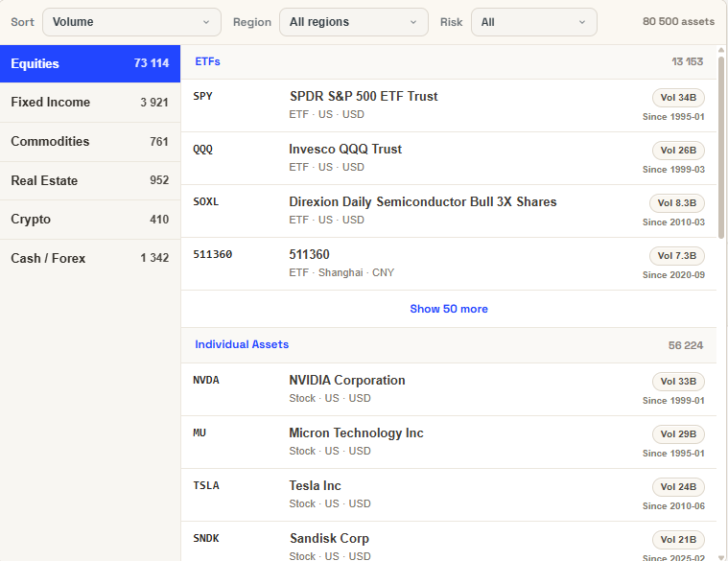Viewport: 728px width, 561px height.
Task: Select Micron Technology Inc row
Action: 449,442
